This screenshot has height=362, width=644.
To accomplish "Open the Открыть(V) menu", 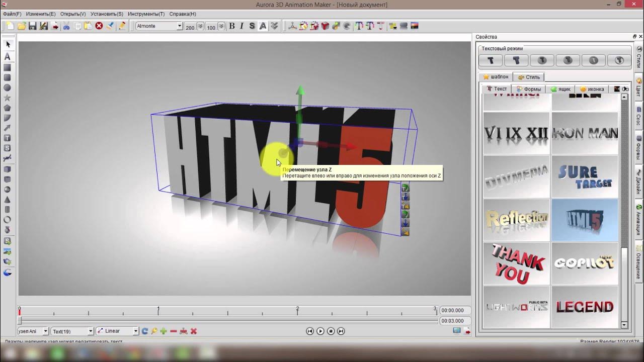I will 73,14.
